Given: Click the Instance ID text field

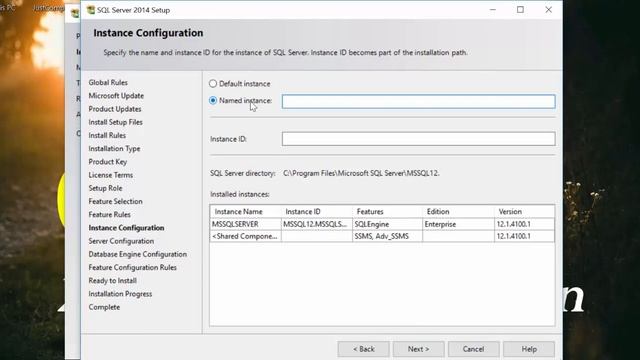Looking at the screenshot, I should click(418, 139).
